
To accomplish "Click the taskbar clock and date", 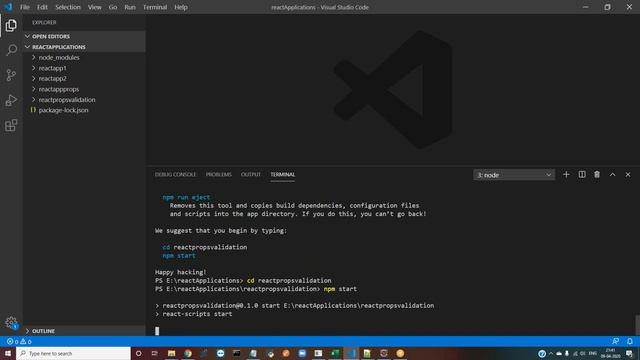I will pyautogui.click(x=611, y=353).
